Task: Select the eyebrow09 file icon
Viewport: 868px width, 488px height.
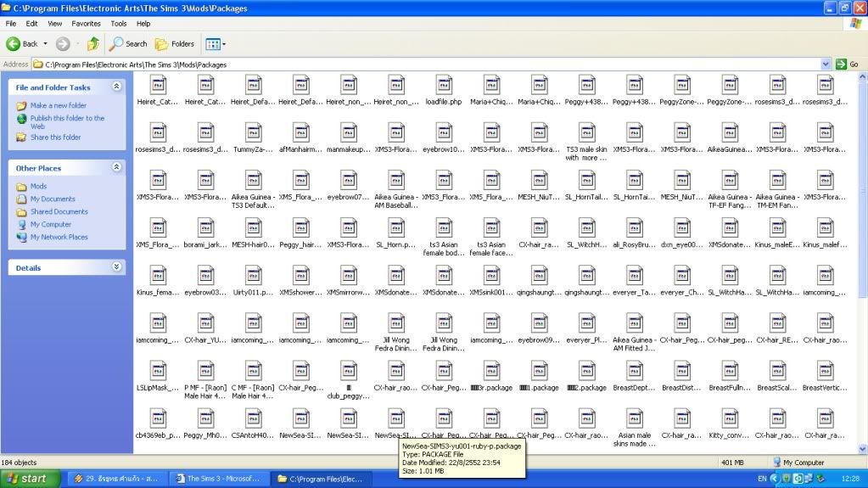Action: point(539,323)
